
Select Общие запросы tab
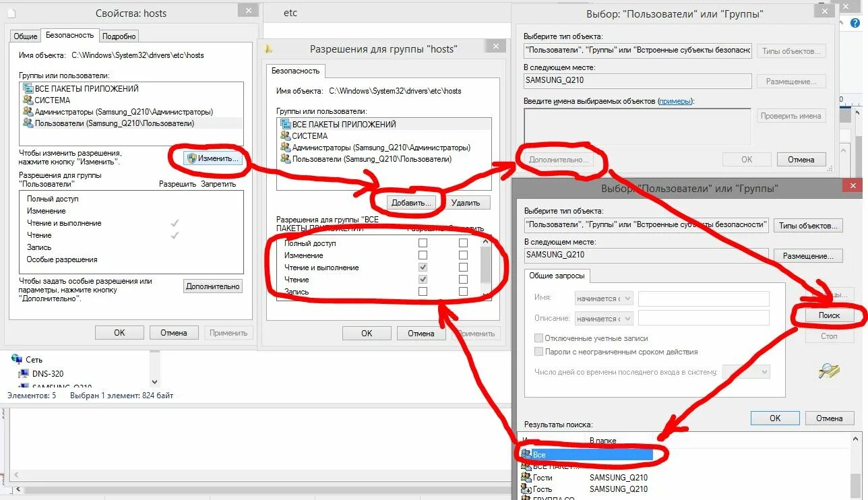coord(556,276)
